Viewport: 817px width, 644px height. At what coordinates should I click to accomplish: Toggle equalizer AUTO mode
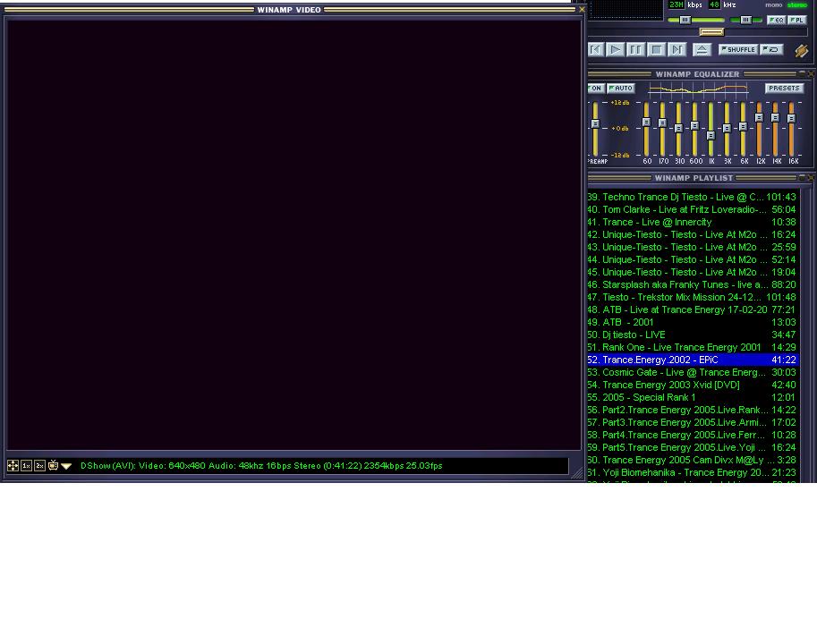(620, 89)
